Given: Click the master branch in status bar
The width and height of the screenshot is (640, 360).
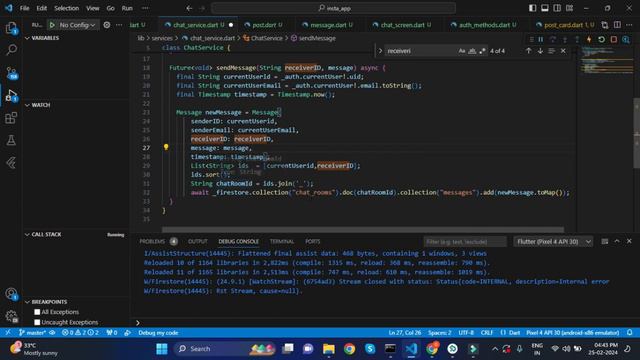Looking at the screenshot, I should point(33,333).
